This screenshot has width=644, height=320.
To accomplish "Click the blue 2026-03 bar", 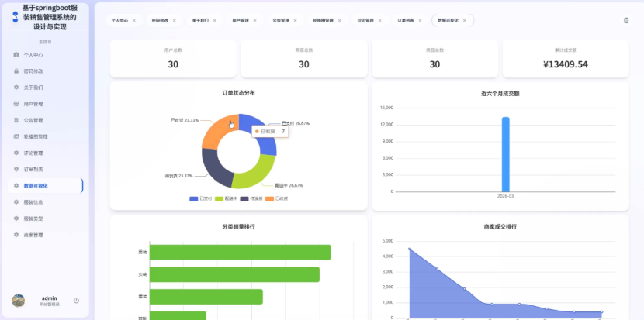I will 506,154.
